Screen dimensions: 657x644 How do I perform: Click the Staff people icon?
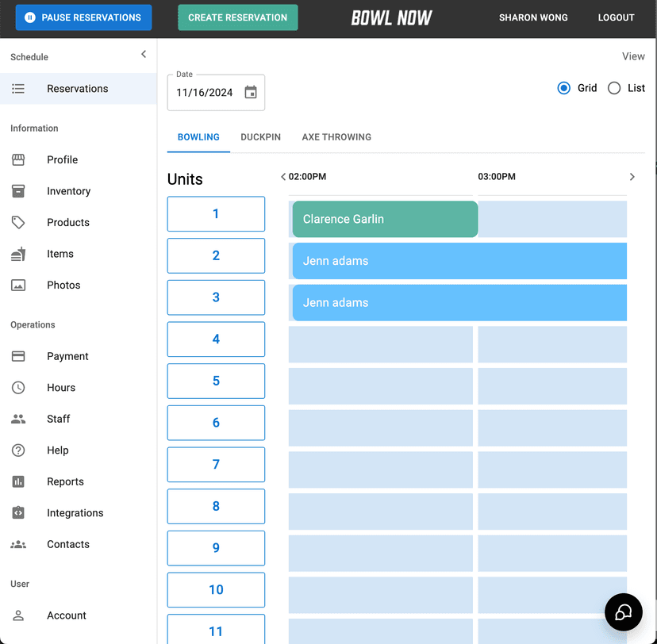coord(18,419)
